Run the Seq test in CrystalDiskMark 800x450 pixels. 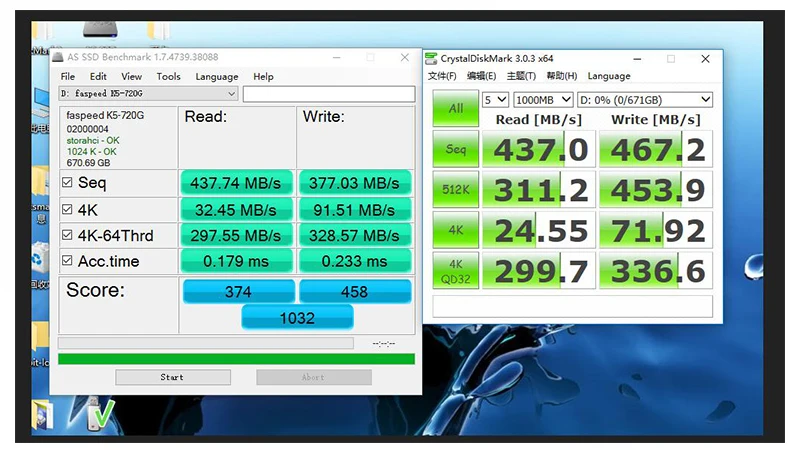pos(456,149)
